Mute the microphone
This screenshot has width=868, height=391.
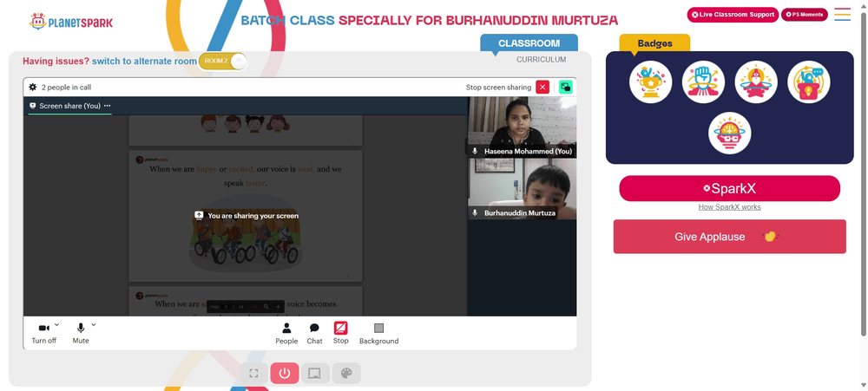(x=80, y=334)
